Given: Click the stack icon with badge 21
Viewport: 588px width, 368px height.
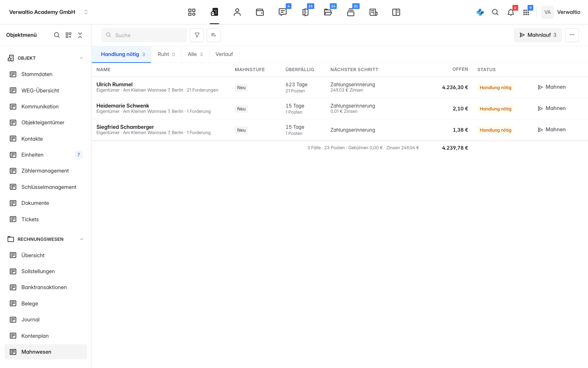Looking at the screenshot, I should pyautogui.click(x=351, y=12).
